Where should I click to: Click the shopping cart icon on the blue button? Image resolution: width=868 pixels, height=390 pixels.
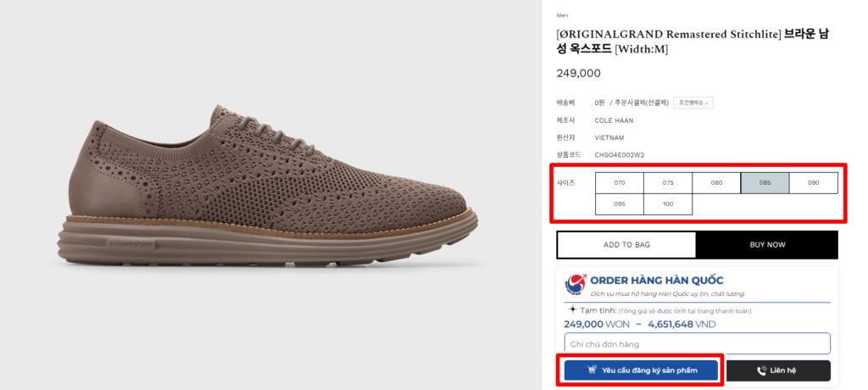click(591, 370)
